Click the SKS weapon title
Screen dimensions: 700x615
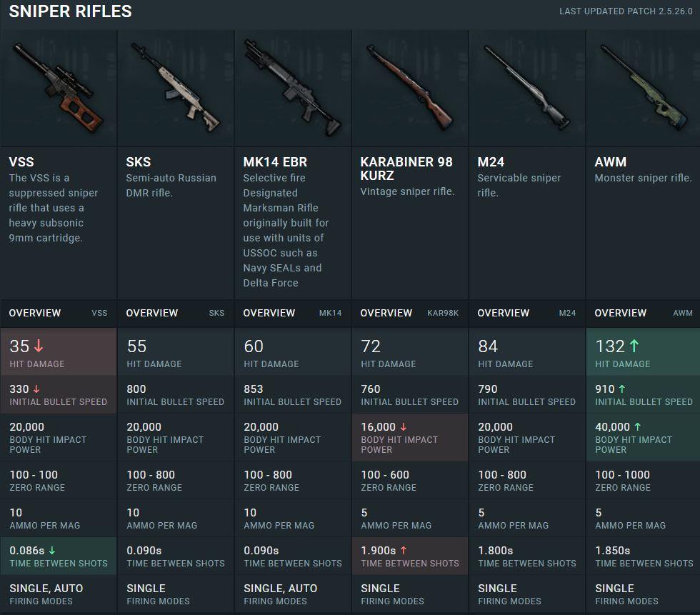(x=139, y=161)
